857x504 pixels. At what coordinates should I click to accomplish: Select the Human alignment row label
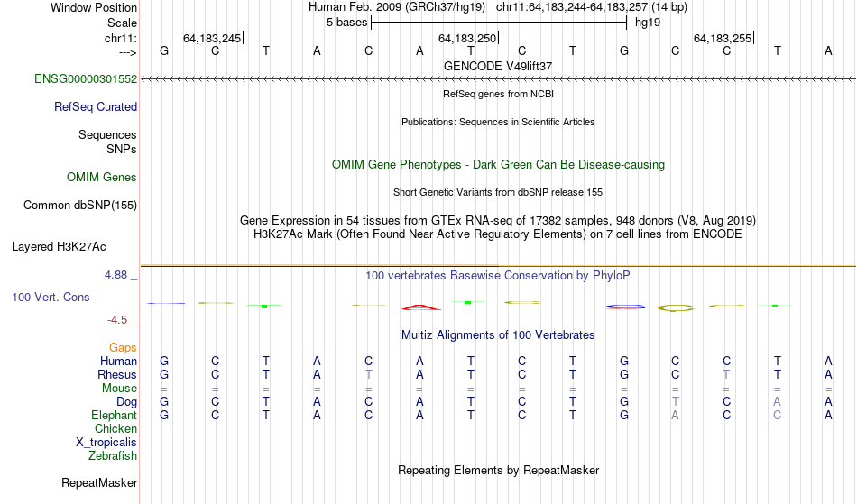(118, 361)
